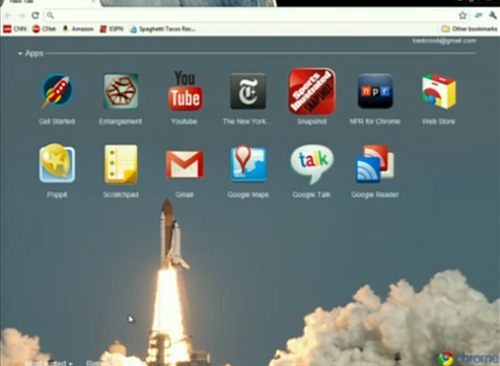Open The New York Times app
The width and height of the screenshot is (500, 366).
coord(248,91)
